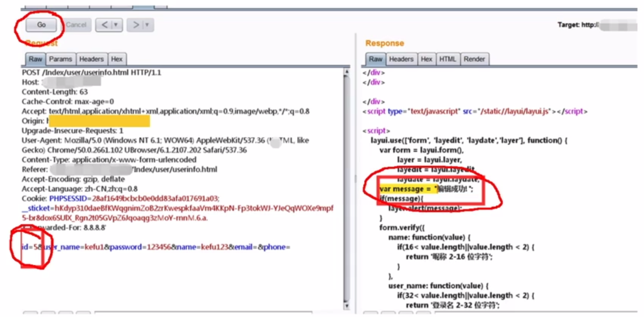Click the user_name=kefu1 parameter in body
The width and height of the screenshot is (644, 317).
pos(73,247)
